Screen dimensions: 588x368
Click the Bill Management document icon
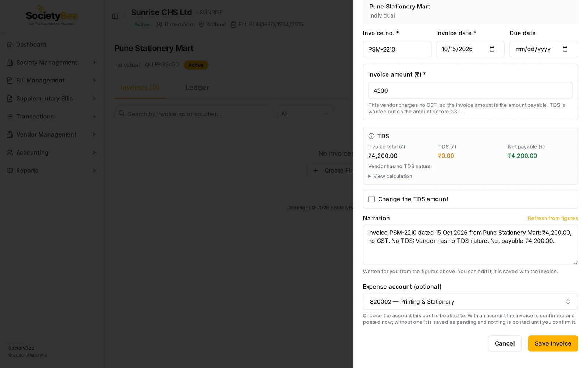[10, 81]
